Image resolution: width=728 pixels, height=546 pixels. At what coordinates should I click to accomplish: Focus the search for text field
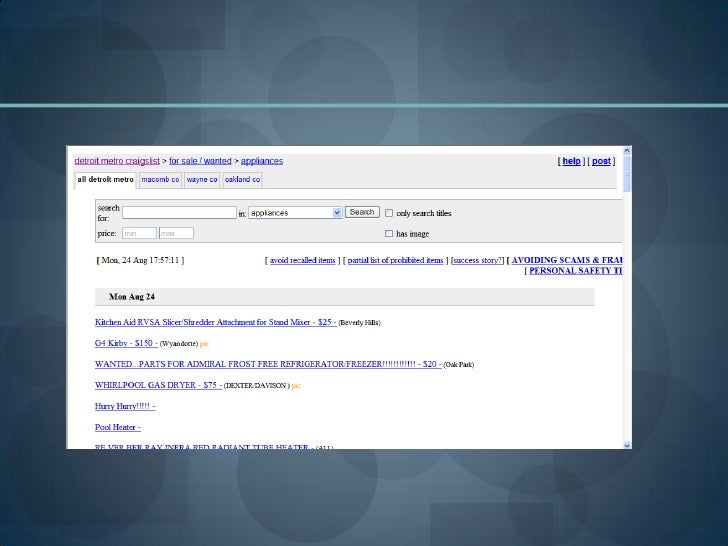179,213
